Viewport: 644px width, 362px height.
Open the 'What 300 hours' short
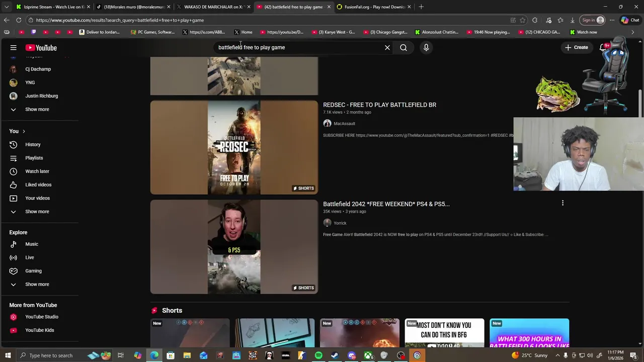[x=529, y=333]
